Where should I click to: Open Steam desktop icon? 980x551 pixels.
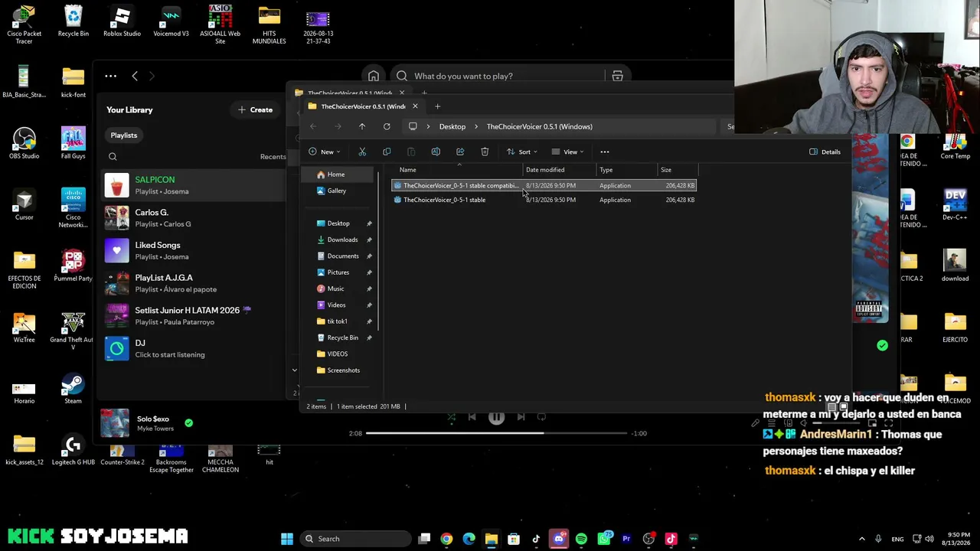(73, 389)
